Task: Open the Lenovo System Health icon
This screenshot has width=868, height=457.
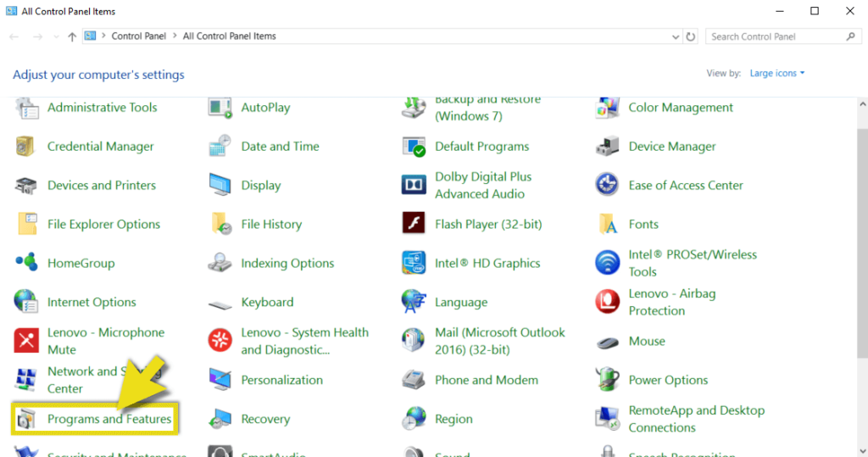Action: coord(220,341)
